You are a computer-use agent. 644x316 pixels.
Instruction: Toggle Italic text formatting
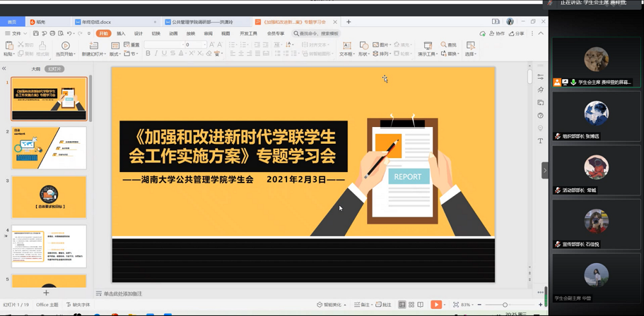(x=156, y=54)
